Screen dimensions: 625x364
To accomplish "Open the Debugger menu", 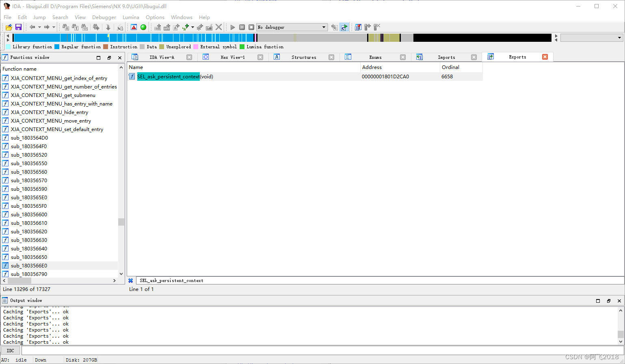I will coord(104,17).
